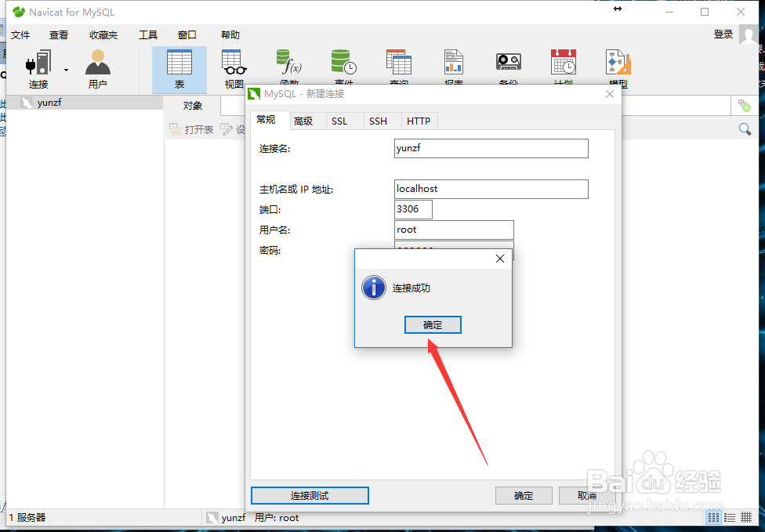Screen dimensions: 765x532
Task: Open the File (文件) menu
Action: (x=20, y=35)
